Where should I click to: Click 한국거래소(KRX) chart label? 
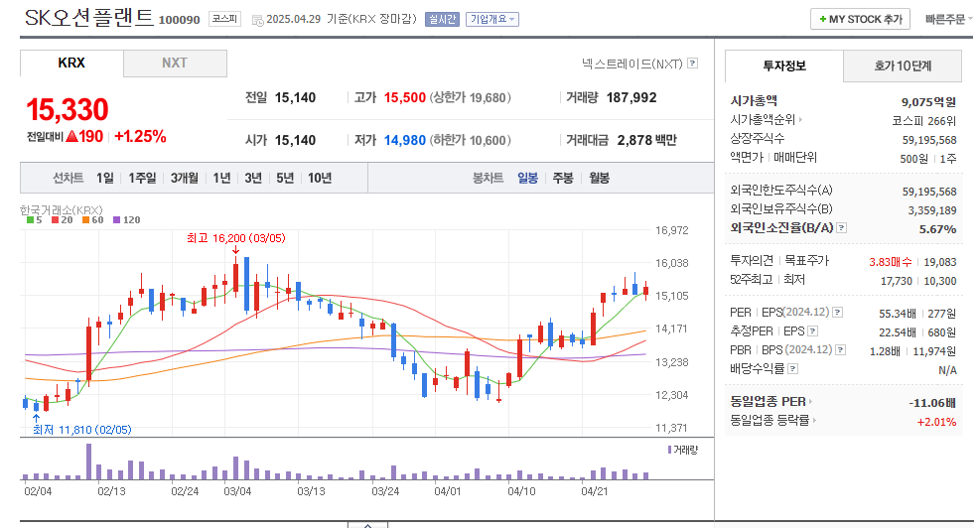tap(62, 210)
